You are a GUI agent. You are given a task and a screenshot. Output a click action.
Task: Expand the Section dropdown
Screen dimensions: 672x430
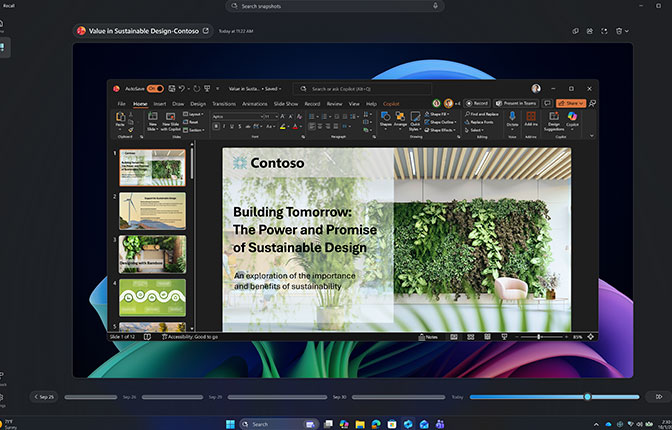pos(194,130)
